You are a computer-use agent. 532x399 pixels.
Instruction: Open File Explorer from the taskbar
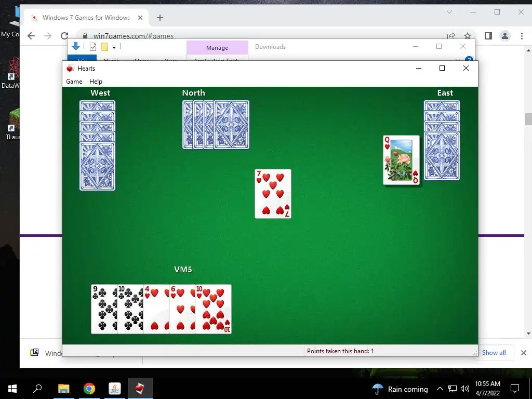63,389
